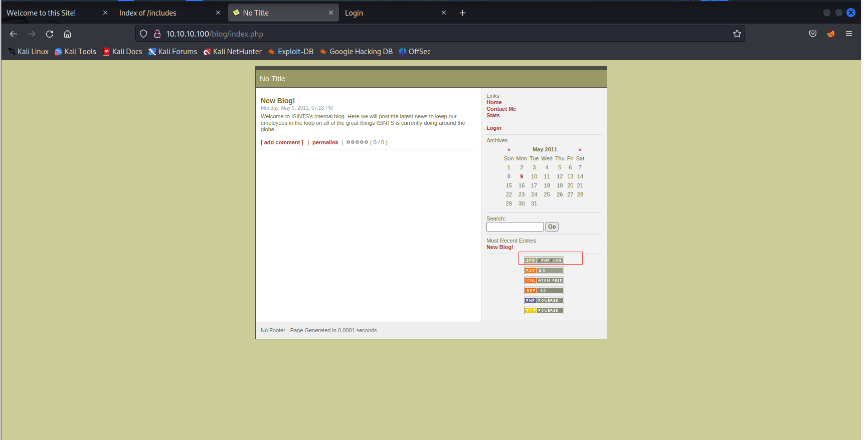Screen dimensions: 868x440
Task: Go to previous month in archives calendar
Action: 508,149
